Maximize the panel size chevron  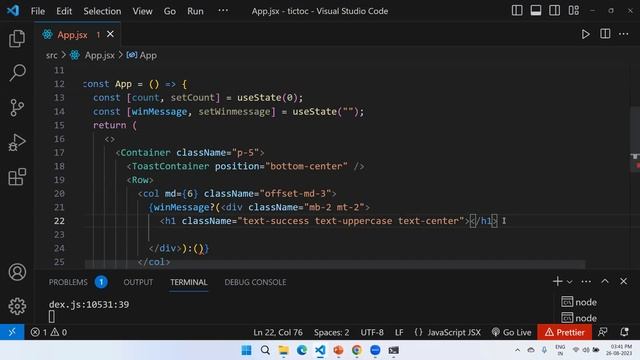(604, 281)
